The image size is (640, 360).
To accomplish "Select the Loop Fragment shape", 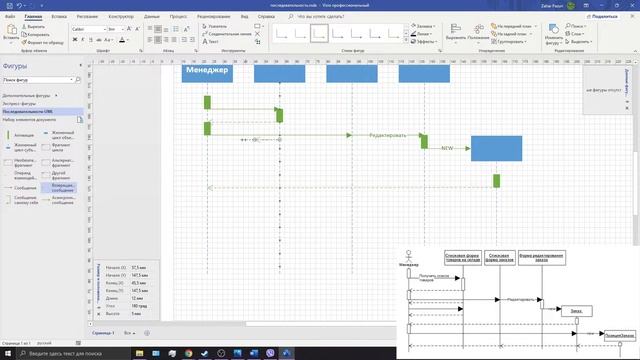I will coord(58,147).
